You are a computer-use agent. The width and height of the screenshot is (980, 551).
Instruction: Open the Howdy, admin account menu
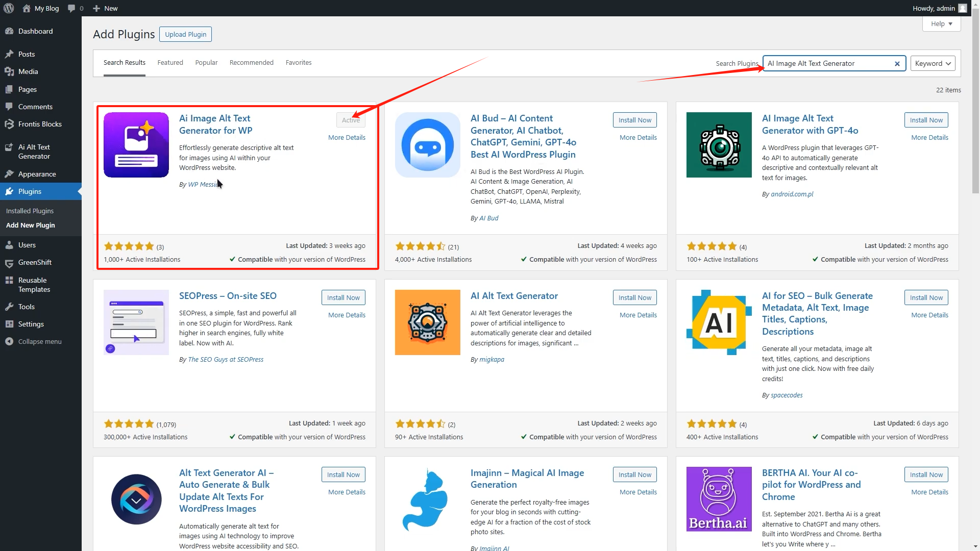[x=939, y=8]
